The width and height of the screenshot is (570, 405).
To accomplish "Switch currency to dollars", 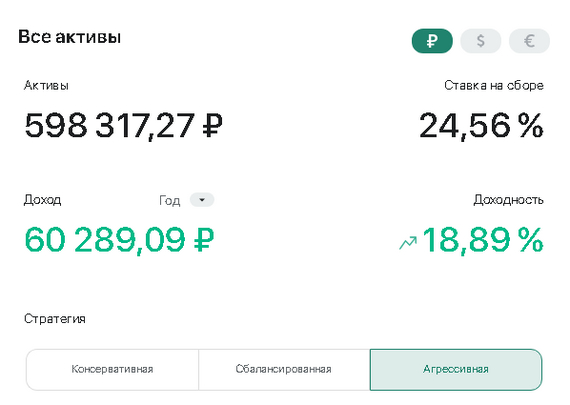I will [481, 41].
